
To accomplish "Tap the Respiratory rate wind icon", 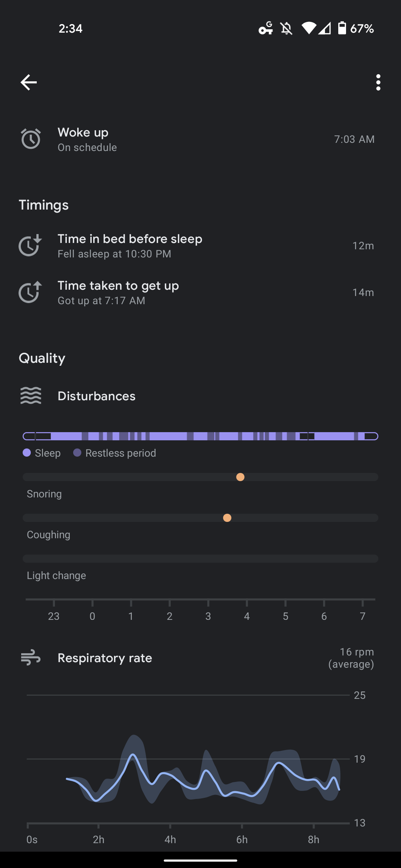I will click(31, 658).
